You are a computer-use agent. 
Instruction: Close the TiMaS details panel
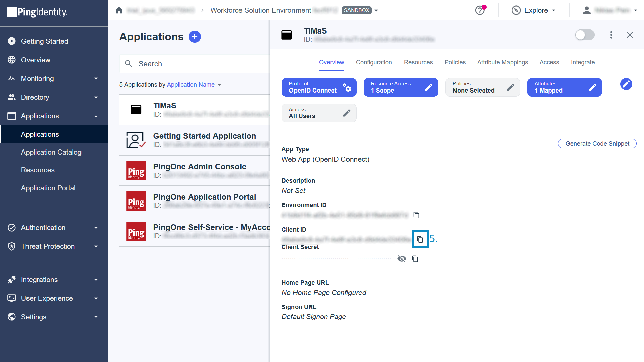click(x=630, y=35)
